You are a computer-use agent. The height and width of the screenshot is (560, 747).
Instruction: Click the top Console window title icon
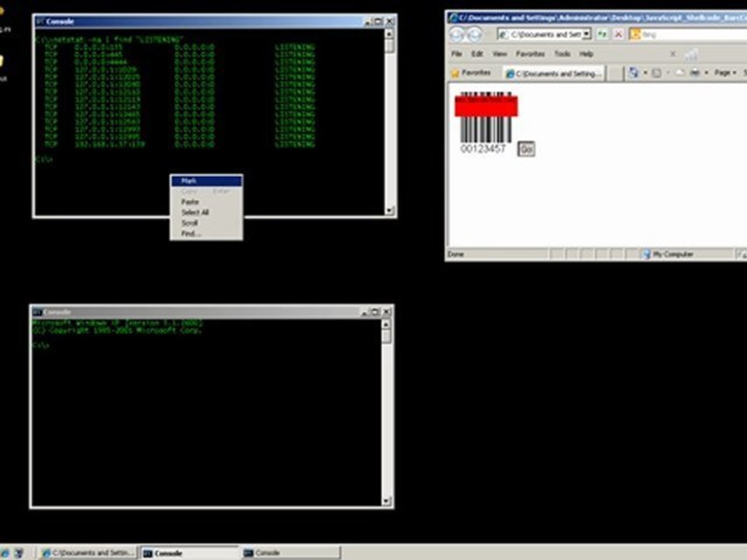click(40, 22)
